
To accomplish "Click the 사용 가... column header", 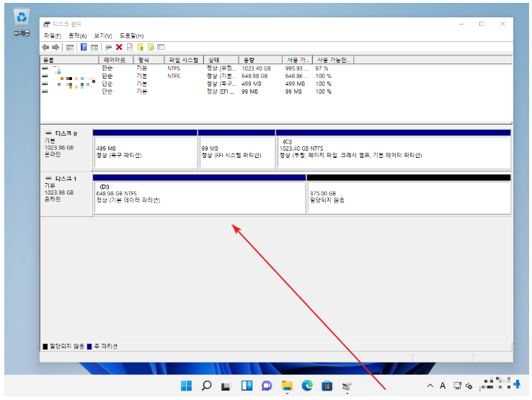I will click(298, 60).
